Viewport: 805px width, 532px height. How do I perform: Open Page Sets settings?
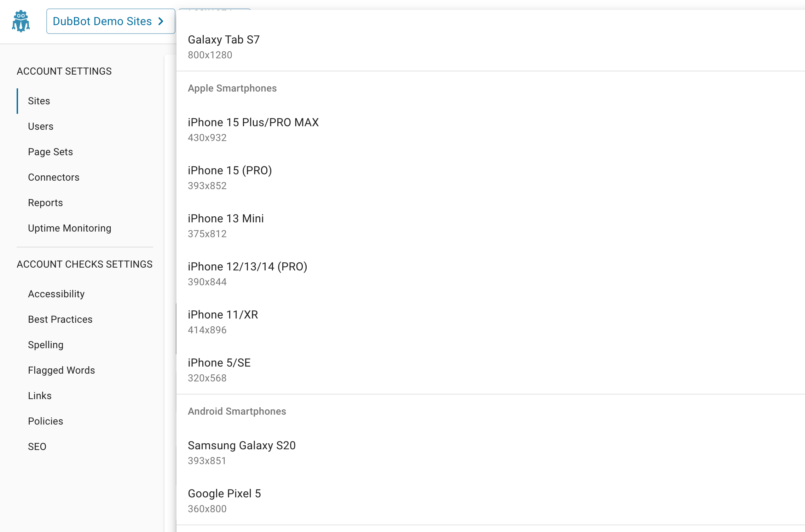(50, 152)
